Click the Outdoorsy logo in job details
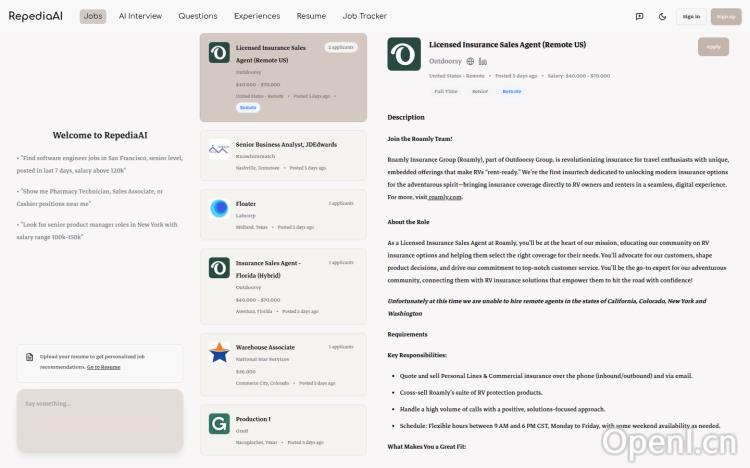Viewport: 750px width, 468px height. pos(404,54)
